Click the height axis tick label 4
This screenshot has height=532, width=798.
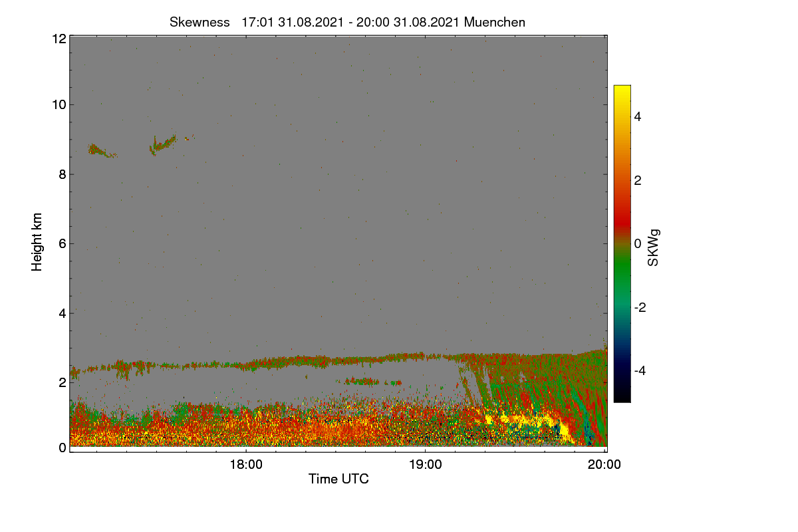(62, 313)
